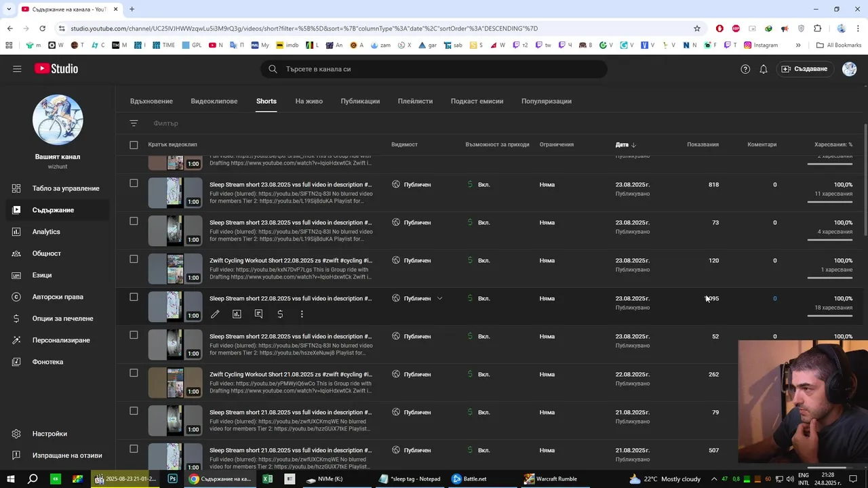The height and width of the screenshot is (488, 868).
Task: Select checkbox for 507-view Sleep Stream 21.08.2025
Action: pos(134,449)
